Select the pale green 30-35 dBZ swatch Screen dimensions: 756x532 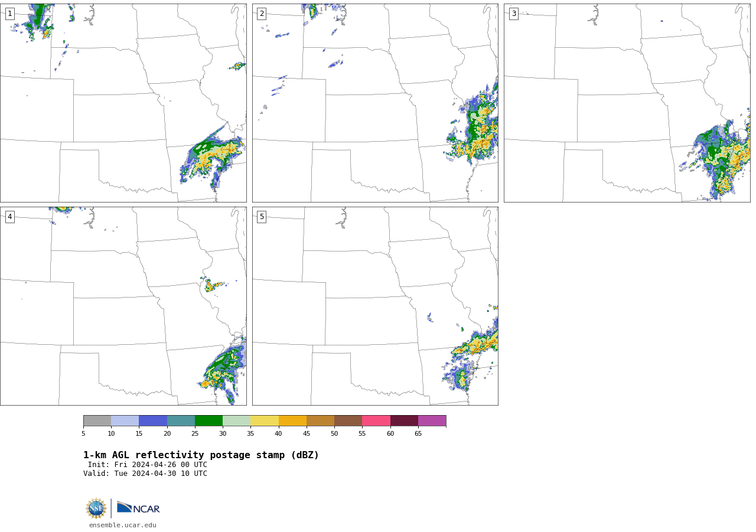tap(236, 421)
